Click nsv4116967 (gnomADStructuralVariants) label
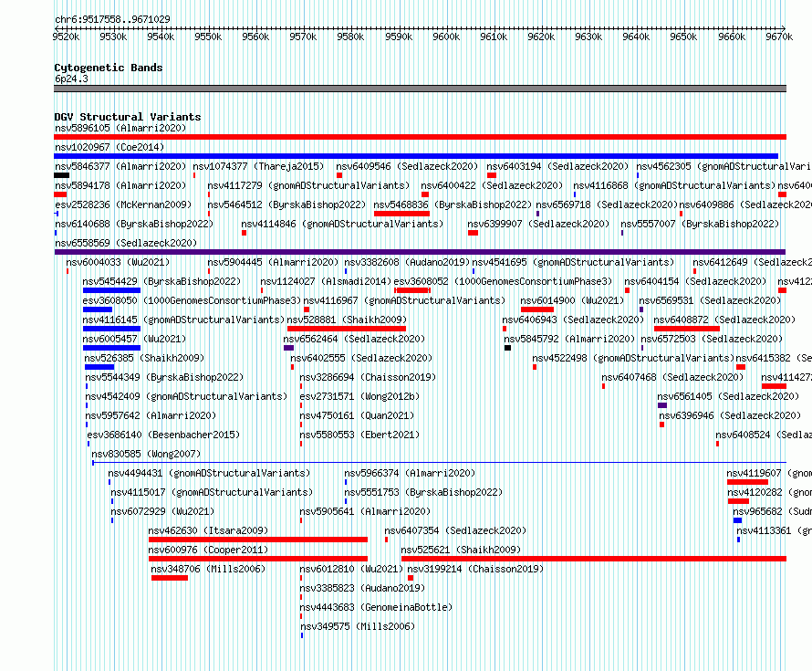The image size is (812, 671). point(404,300)
